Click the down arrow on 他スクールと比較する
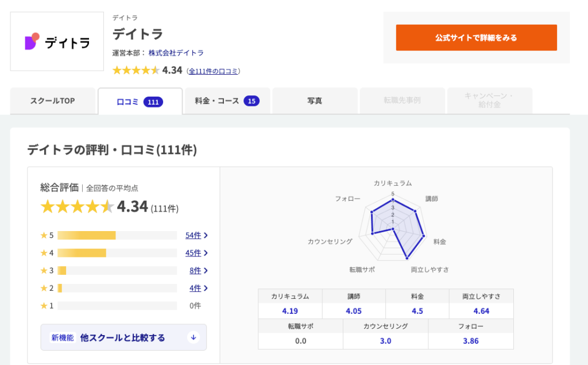This screenshot has width=588, height=365. (x=194, y=337)
